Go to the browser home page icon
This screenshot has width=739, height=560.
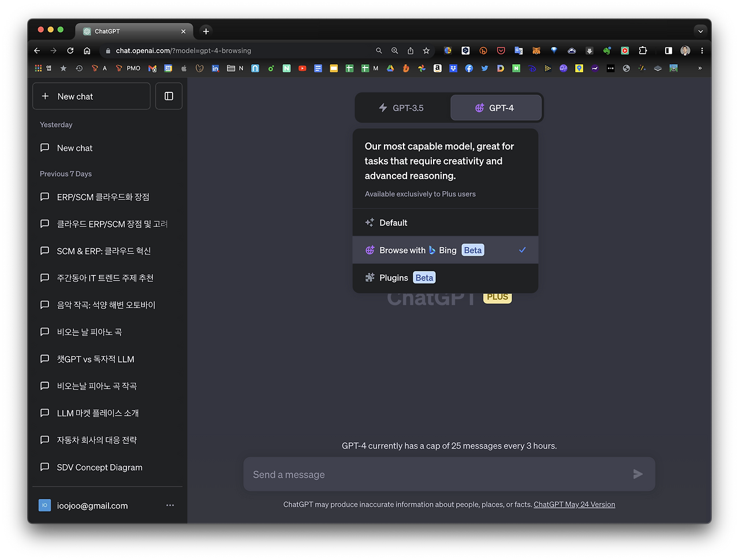[x=87, y=51]
